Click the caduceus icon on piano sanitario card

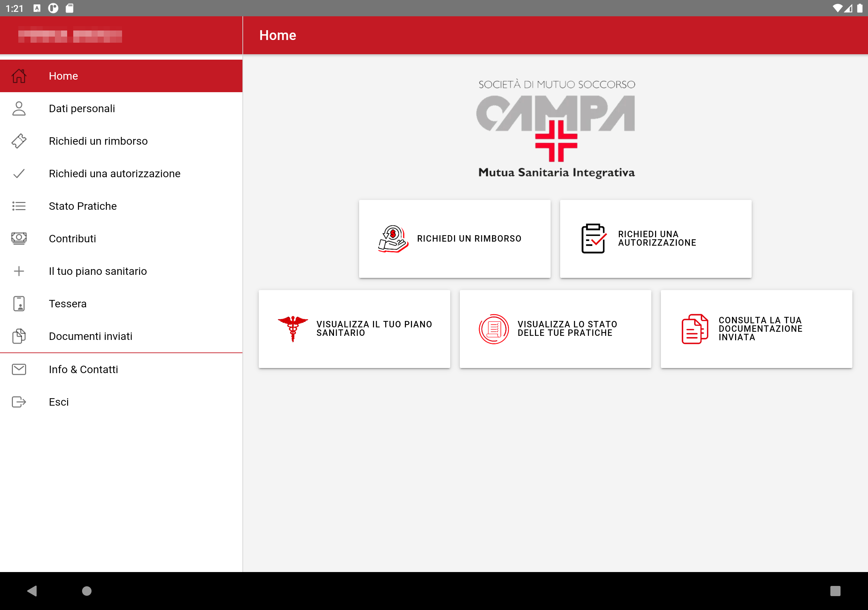[x=293, y=329]
